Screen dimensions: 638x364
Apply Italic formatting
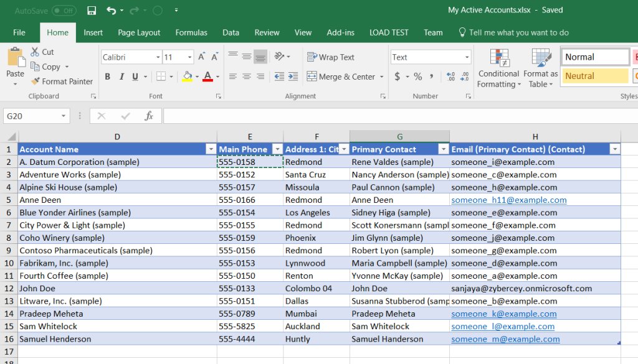click(121, 77)
